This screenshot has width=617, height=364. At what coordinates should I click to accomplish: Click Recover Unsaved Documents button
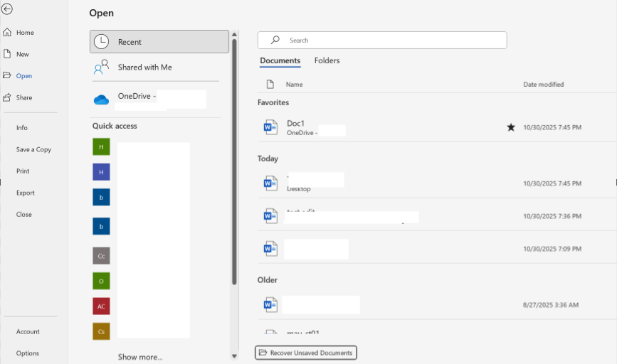tap(306, 353)
